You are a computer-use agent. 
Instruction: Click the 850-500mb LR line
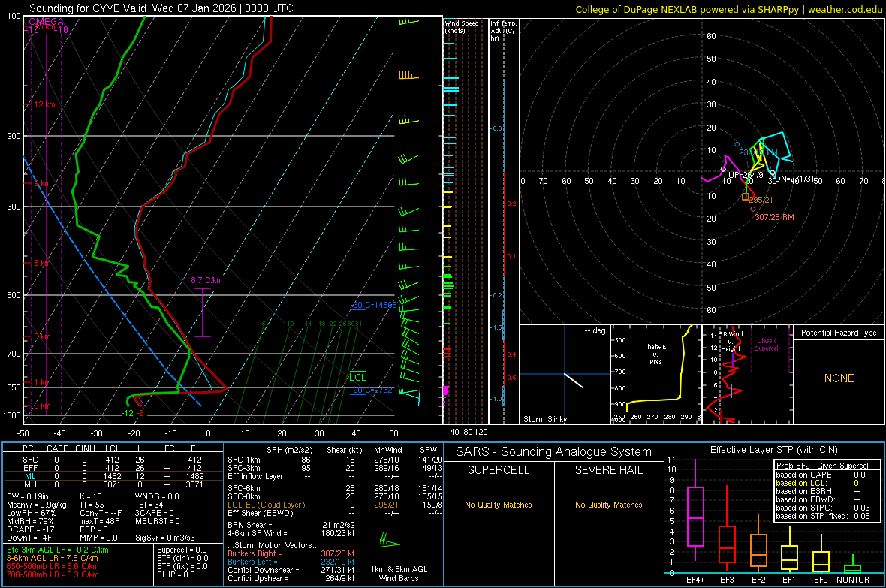point(53,566)
